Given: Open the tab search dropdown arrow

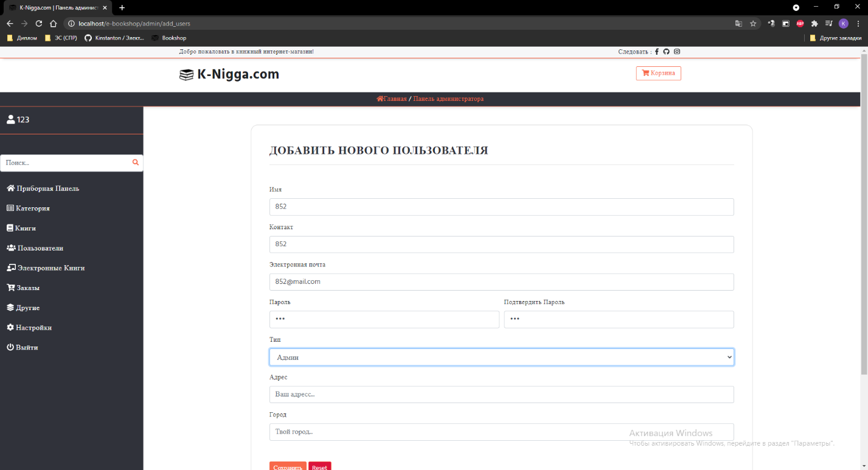Looking at the screenshot, I should click(796, 7).
